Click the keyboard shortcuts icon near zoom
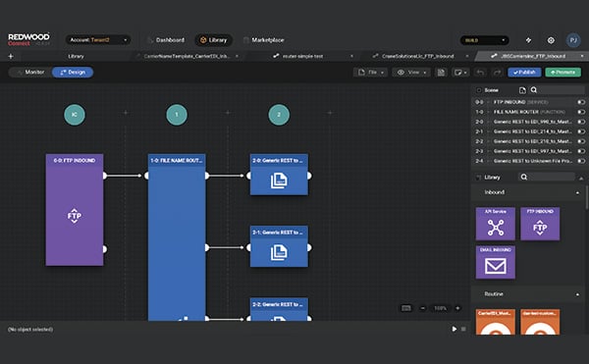The width and height of the screenshot is (589, 364). coord(406,308)
